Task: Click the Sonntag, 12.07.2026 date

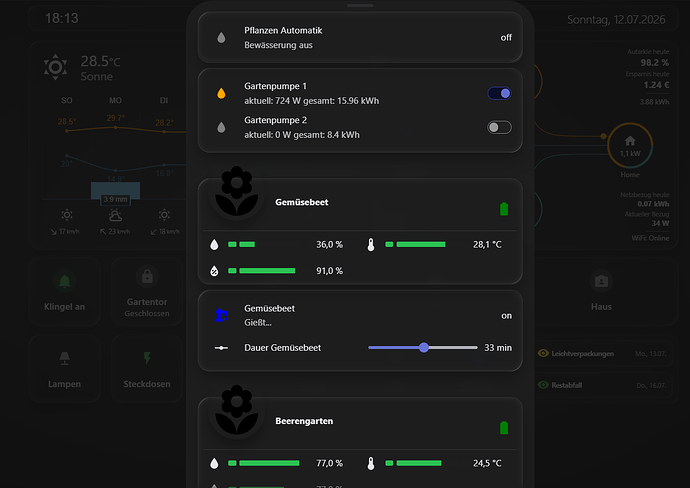Action: point(616,19)
